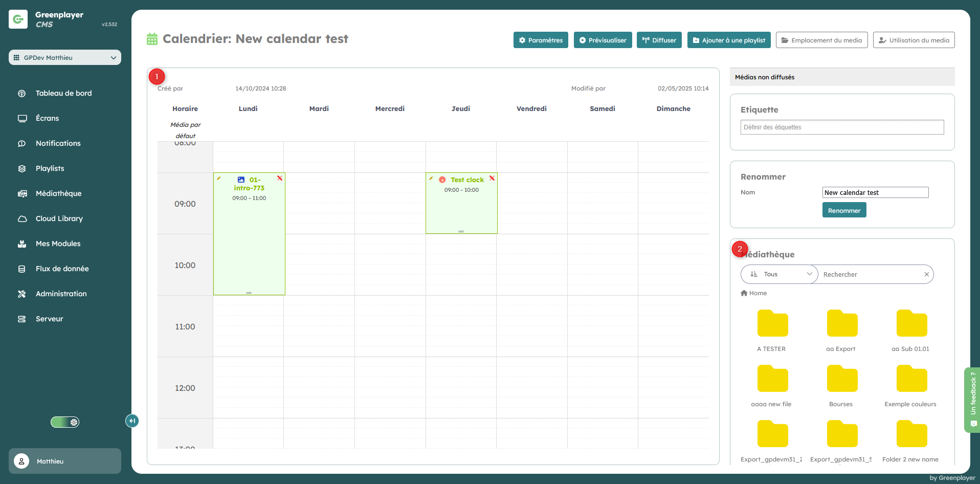Click the Greenplayer CMS logo
This screenshot has height=484, width=980.
[x=18, y=19]
